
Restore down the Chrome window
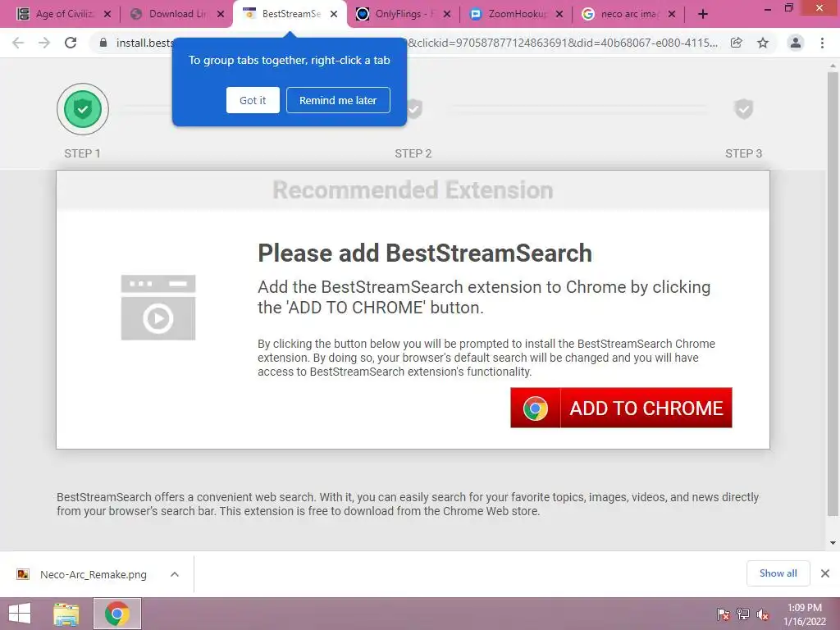tap(788, 8)
